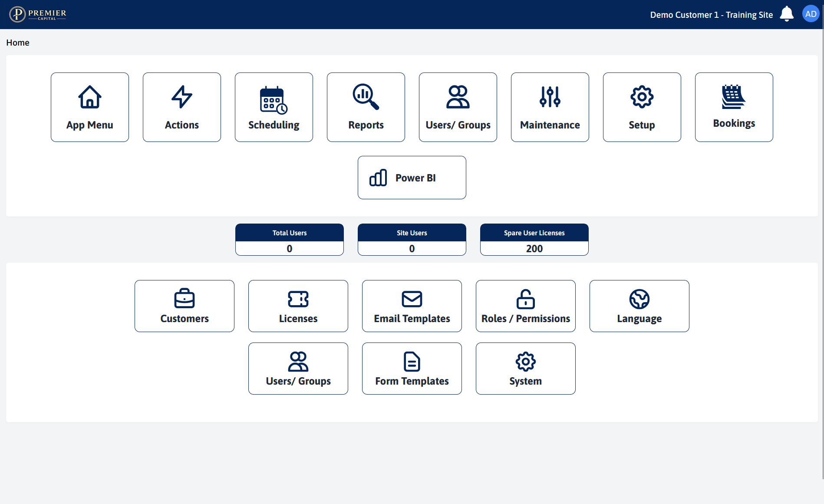Open Roles / Permissions lock tile
Viewport: 824px width, 504px height.
point(526,306)
